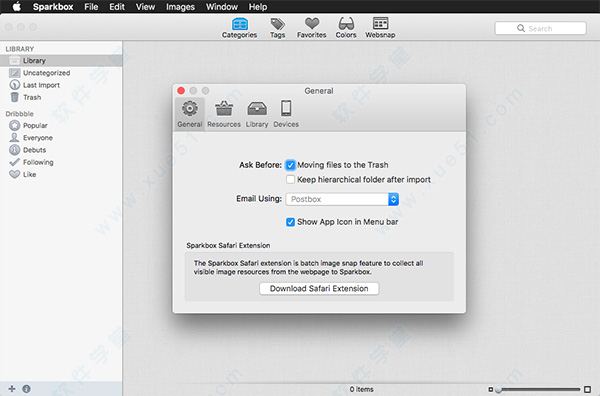The height and width of the screenshot is (396, 600).
Task: Close the General preferences window
Action: pyautogui.click(x=181, y=91)
